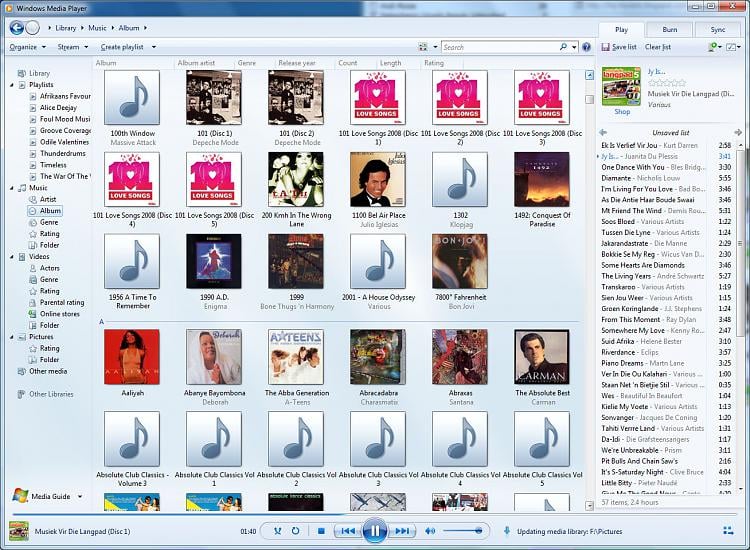The width and height of the screenshot is (750, 550).
Task: Collapse the Music tree node
Action: pyautogui.click(x=12, y=188)
